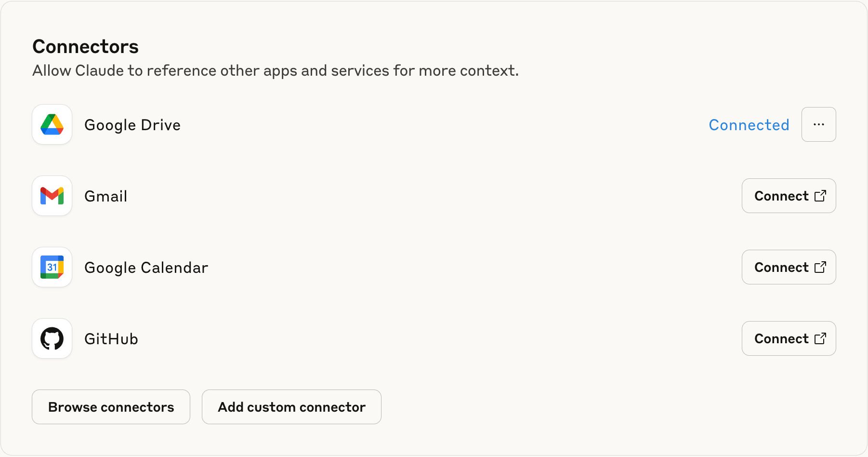Image resolution: width=868 pixels, height=457 pixels.
Task: Click the 'Allow Claude to reference' description text
Action: point(275,71)
